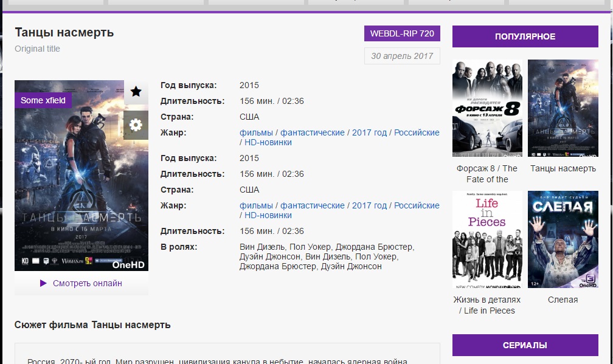The width and height of the screenshot is (613, 364).
Task: Follow the Танцы насмерть caption under Popular poster
Action: click(x=563, y=168)
